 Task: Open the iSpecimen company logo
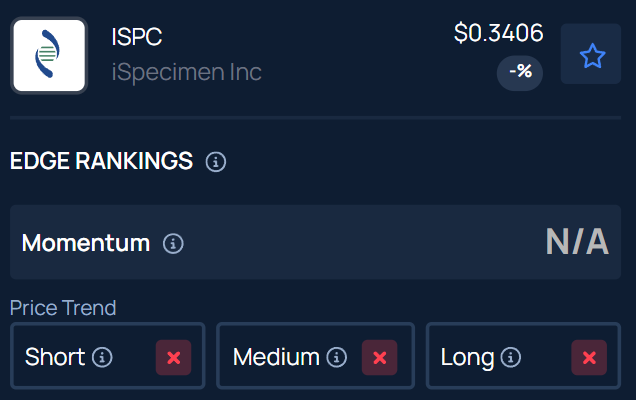point(49,55)
